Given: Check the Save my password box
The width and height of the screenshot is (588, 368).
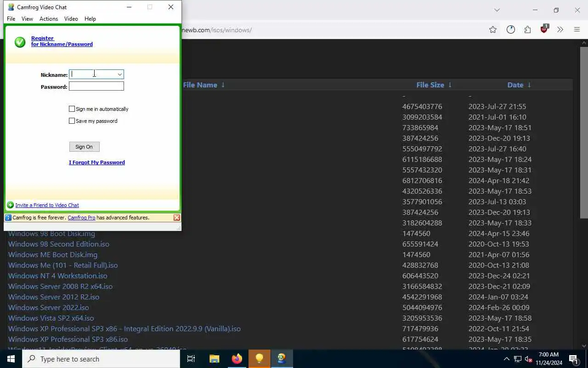Looking at the screenshot, I should click(x=72, y=121).
